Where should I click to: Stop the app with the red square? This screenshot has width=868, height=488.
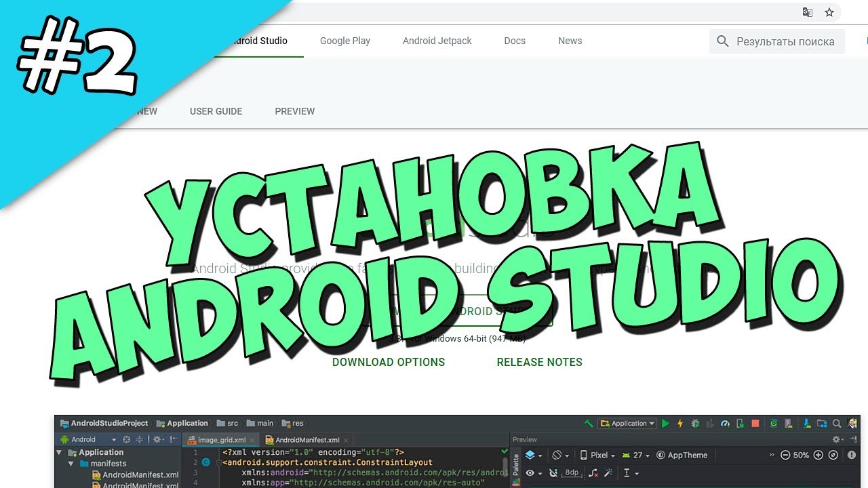click(755, 424)
